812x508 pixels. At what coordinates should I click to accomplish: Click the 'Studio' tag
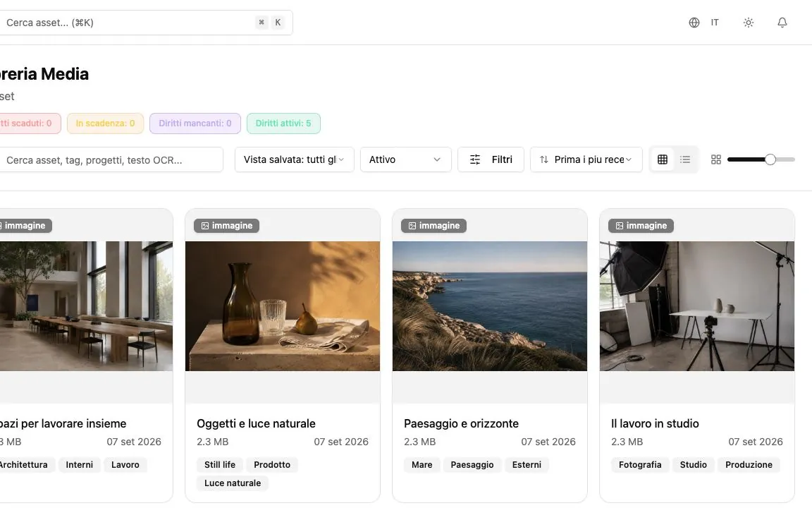coord(693,464)
